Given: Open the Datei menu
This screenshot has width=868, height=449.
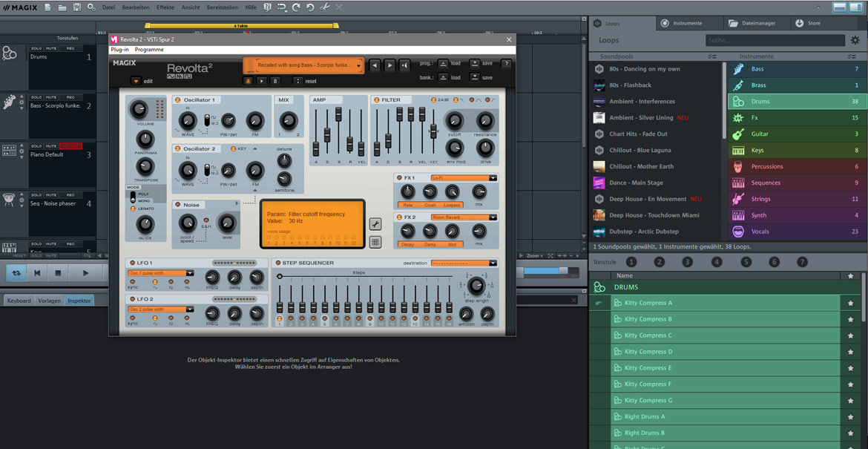Looking at the screenshot, I should 109,7.
